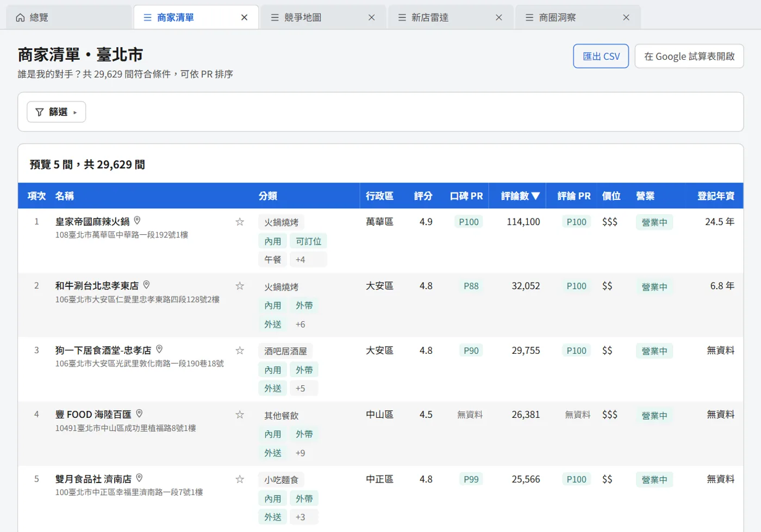This screenshot has width=761, height=532.
Task: Expand +5 more tags for 狗一下居食酒堂
Action: 304,389
